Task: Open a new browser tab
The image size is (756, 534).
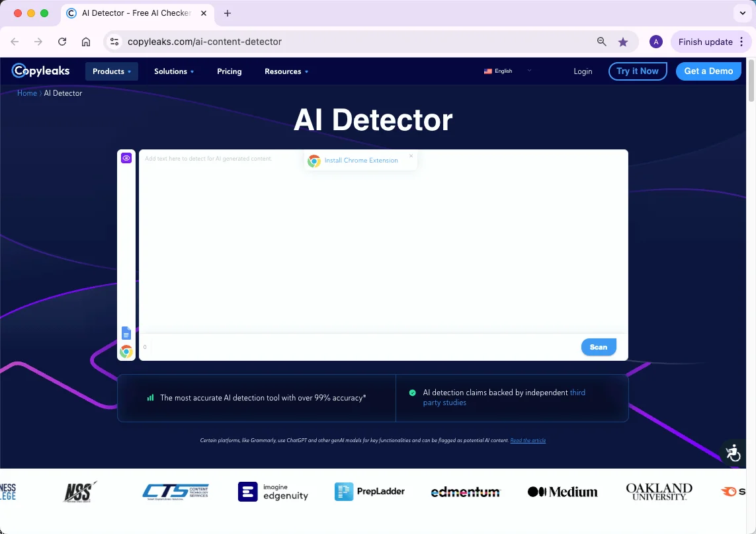Action: (x=228, y=13)
